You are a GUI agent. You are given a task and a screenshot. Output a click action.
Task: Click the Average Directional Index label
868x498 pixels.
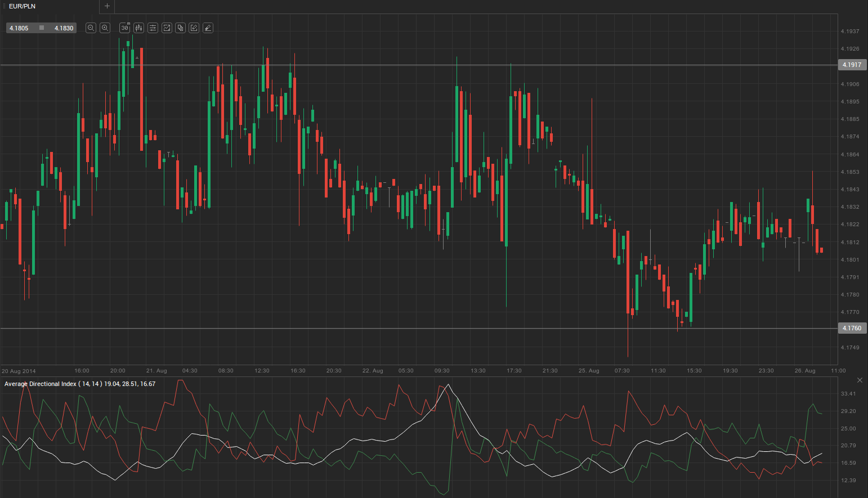coord(41,384)
